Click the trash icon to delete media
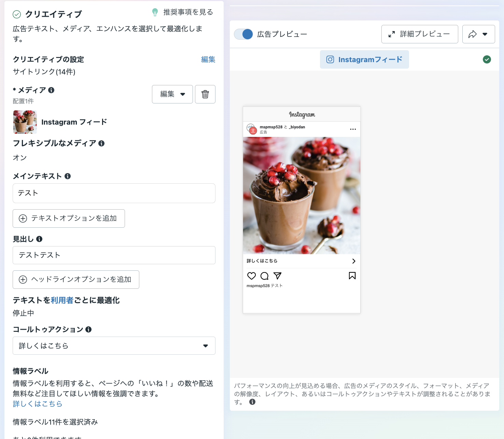504x439 pixels. point(205,94)
